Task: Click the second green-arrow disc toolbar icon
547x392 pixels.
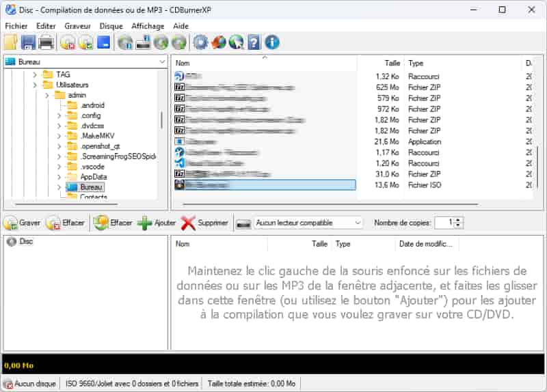Action: [x=179, y=42]
